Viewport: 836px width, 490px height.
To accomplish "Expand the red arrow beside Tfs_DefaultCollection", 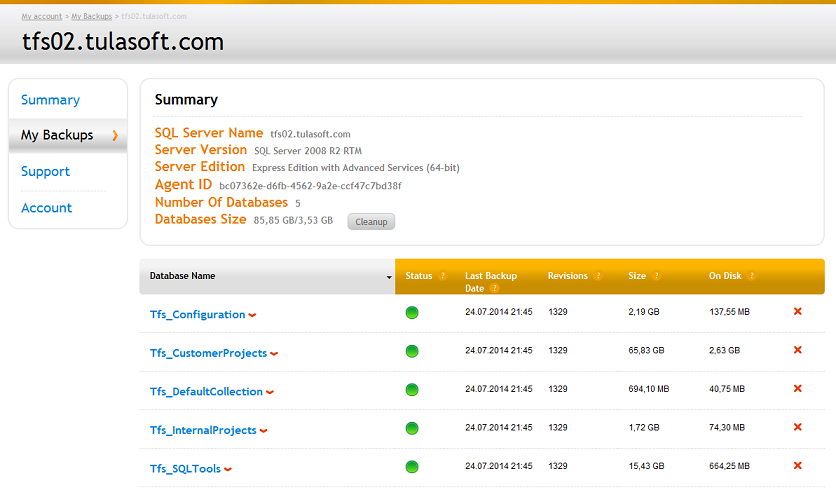I will [270, 392].
